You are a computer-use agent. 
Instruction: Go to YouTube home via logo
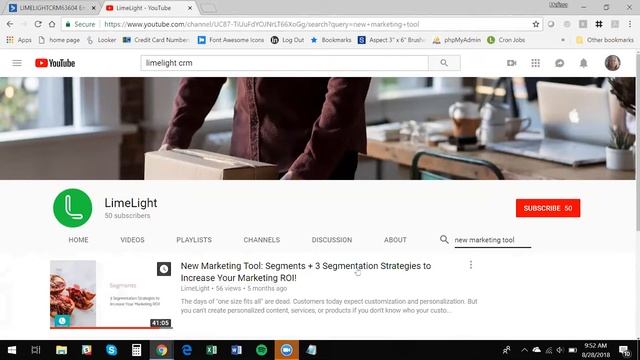[55, 63]
